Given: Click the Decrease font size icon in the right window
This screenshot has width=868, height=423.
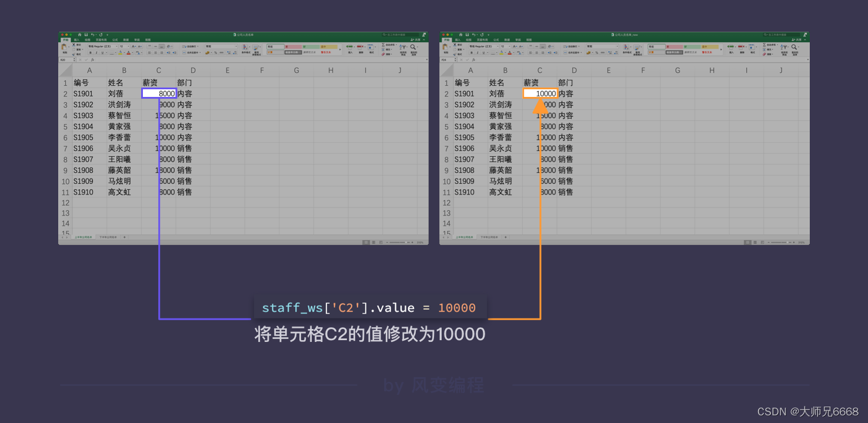Looking at the screenshot, I should tap(520, 46).
